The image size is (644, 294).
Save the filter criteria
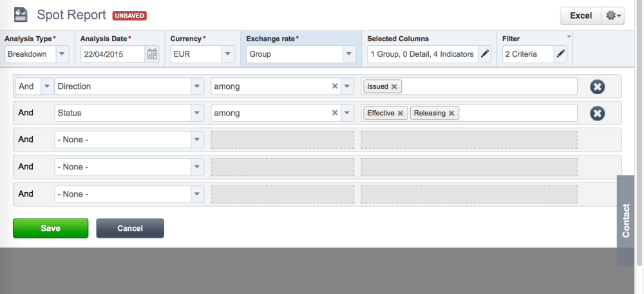tap(50, 228)
